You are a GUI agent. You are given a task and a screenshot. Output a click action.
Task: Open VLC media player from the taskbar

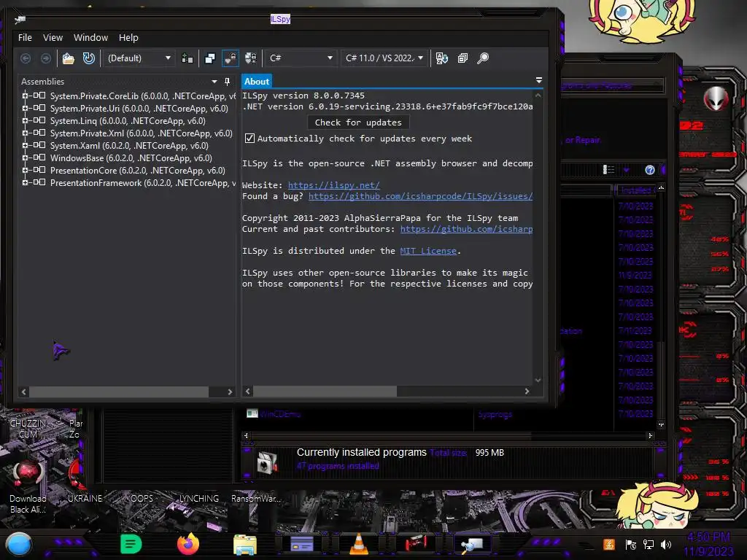click(x=359, y=544)
